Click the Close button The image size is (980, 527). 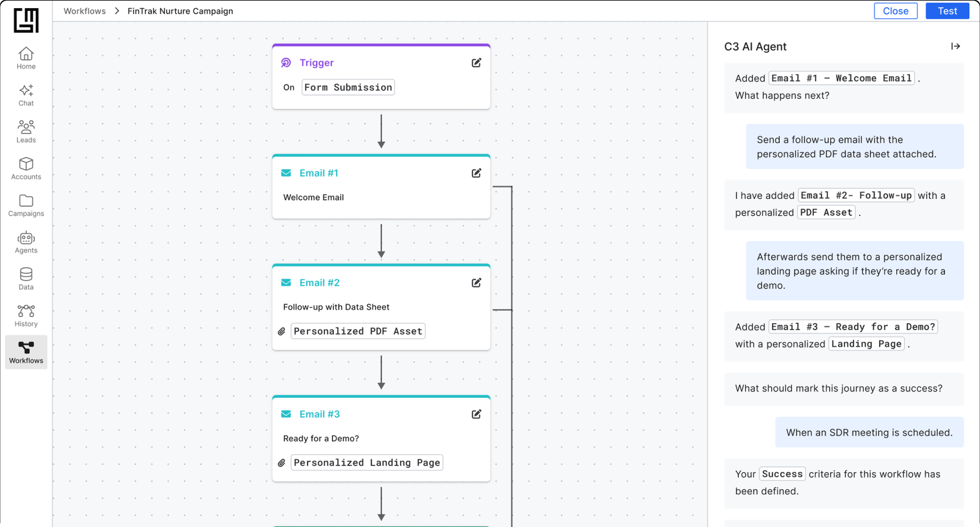(896, 11)
